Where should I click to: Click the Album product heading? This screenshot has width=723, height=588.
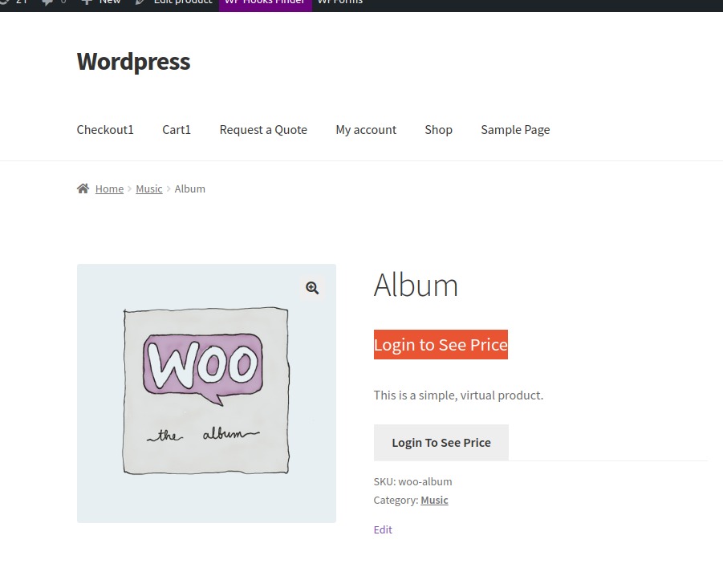tap(416, 285)
